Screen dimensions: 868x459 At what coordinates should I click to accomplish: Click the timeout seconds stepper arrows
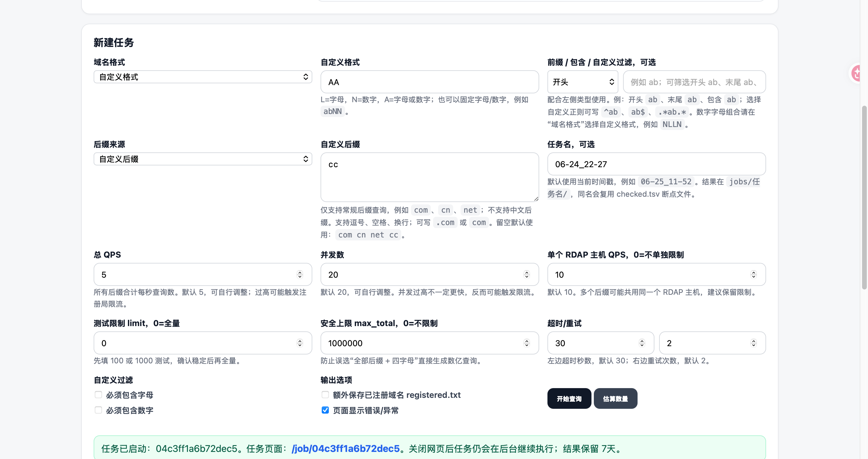[642, 343]
